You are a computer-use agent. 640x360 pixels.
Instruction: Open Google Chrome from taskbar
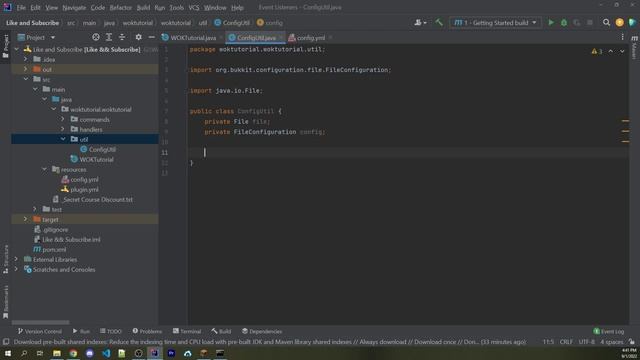coord(73,353)
